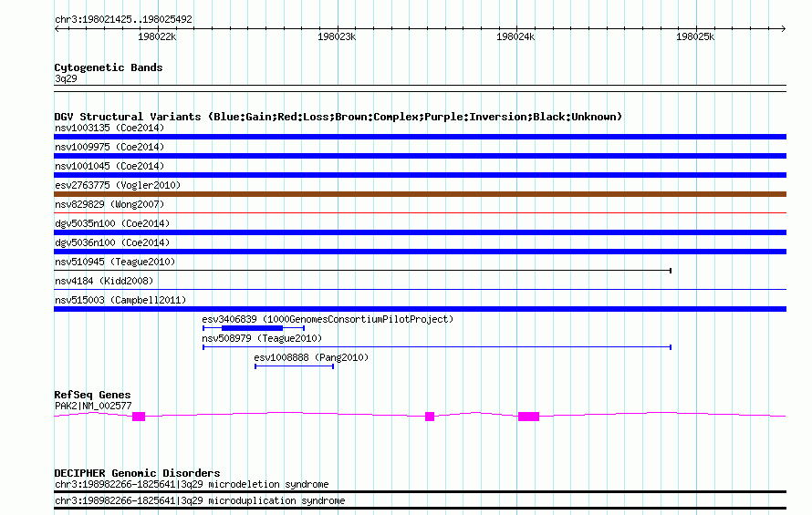Click the nsv1003135 (Coe2014) variant label

point(109,128)
